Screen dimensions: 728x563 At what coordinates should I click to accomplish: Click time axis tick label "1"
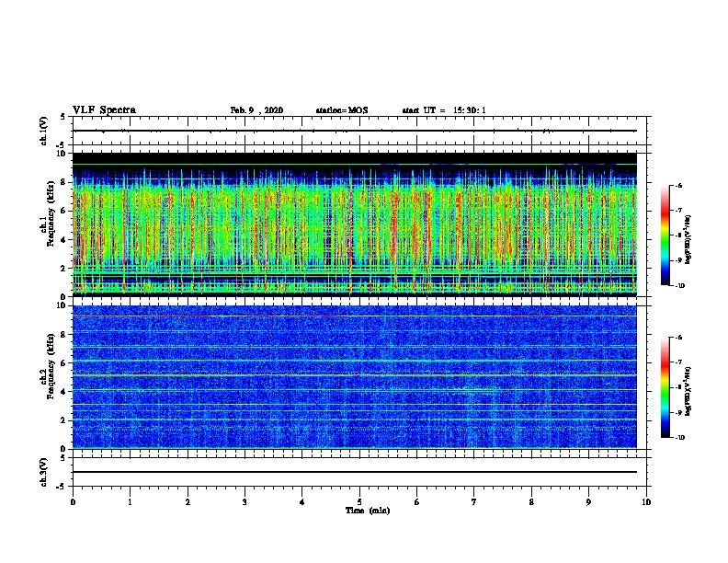(130, 502)
